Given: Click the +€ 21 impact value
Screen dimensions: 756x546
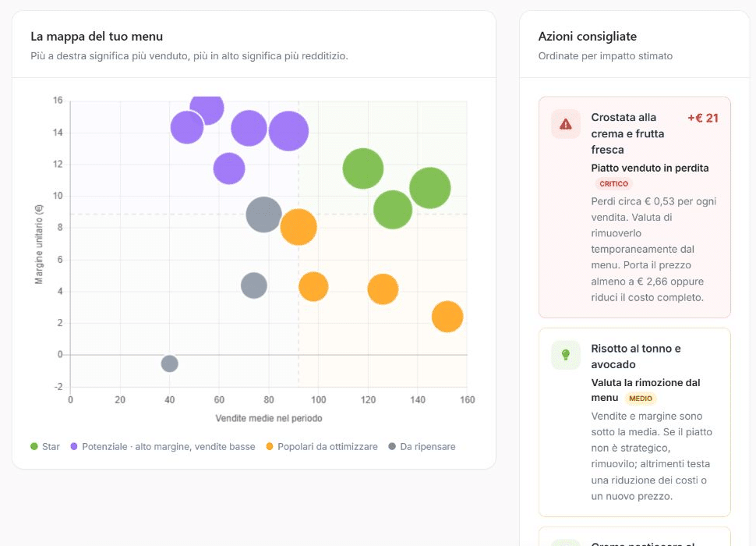Looking at the screenshot, I should point(702,119).
